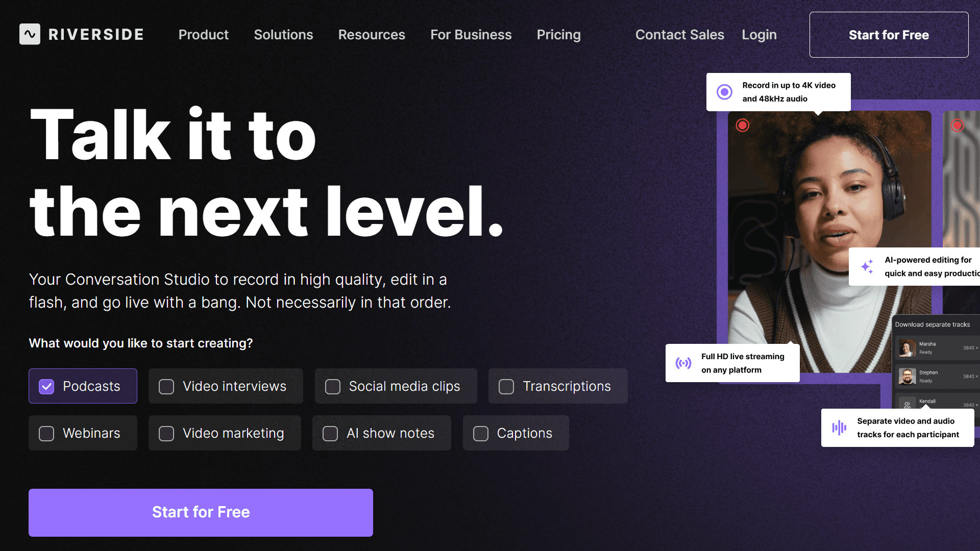The width and height of the screenshot is (980, 551).
Task: Enable the Social media clips checkbox
Action: pos(333,387)
